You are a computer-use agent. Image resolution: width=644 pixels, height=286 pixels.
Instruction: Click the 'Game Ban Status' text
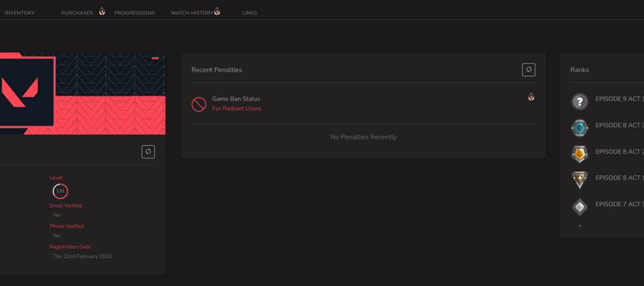(236, 99)
